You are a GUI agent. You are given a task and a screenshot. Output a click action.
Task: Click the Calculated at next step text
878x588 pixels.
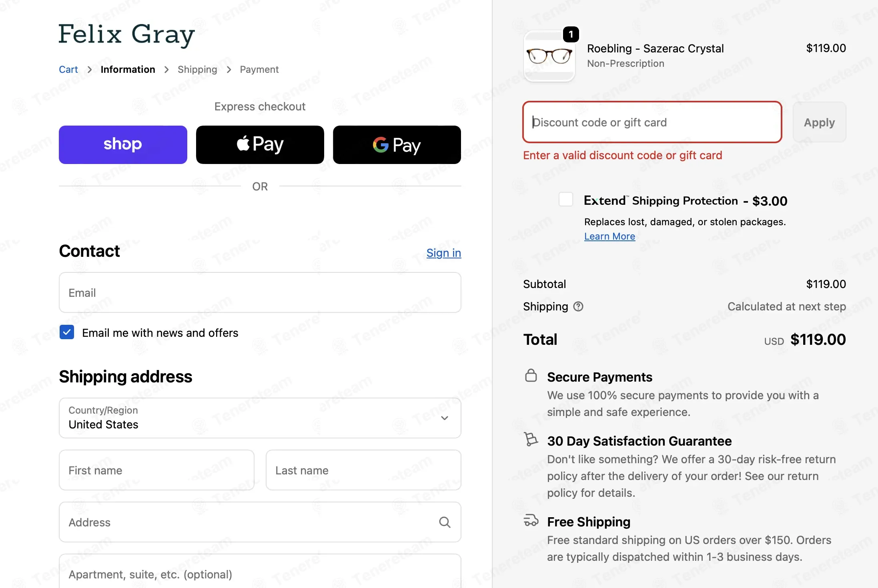[x=787, y=306]
